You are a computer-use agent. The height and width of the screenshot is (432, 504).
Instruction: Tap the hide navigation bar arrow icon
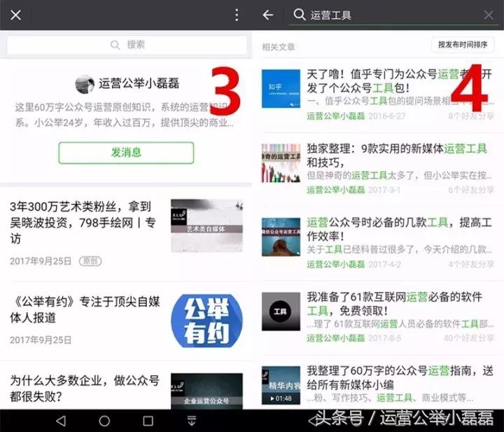[x=192, y=420]
